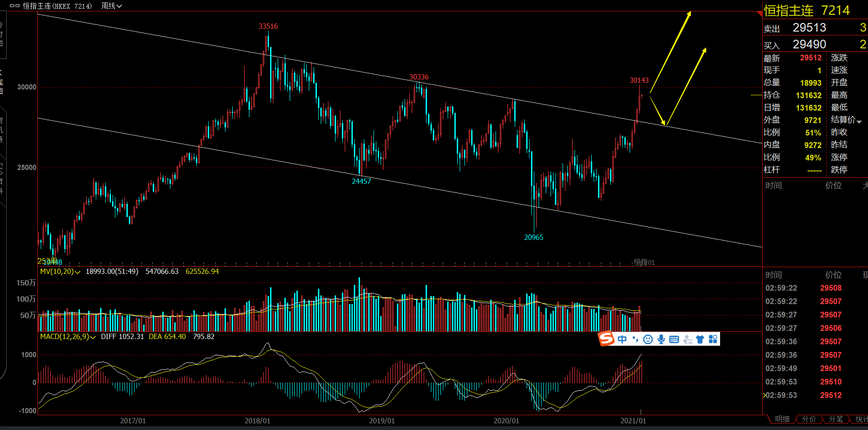Expand the 结算价 dropdown arrow

(859, 122)
